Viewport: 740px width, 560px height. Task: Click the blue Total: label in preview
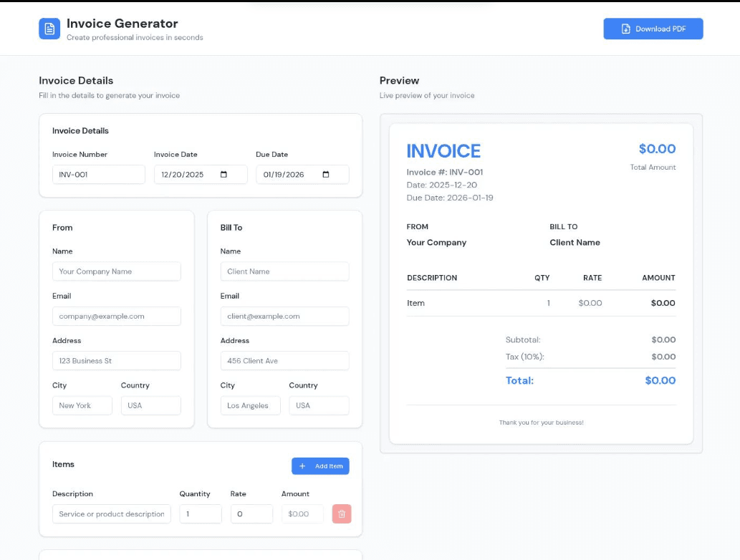[519, 380]
